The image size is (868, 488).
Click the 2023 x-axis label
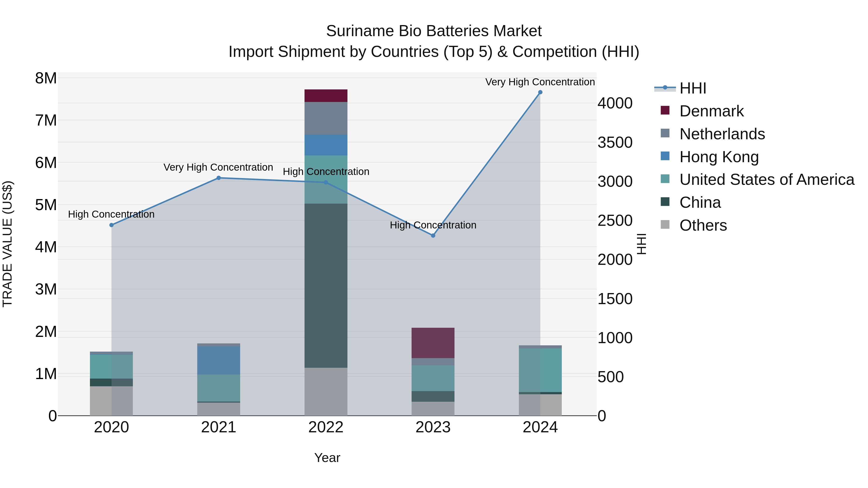click(433, 427)
